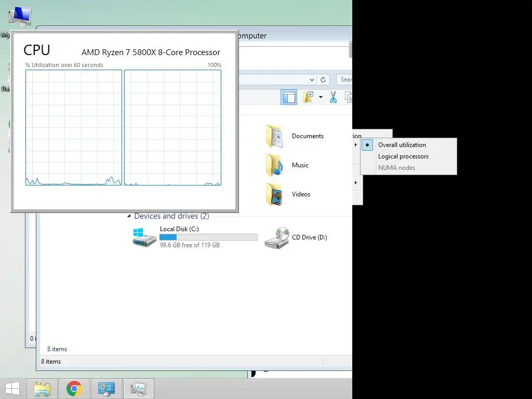Image resolution: width=532 pixels, height=399 pixels.
Task: Click left CPU utilization graph
Action: click(x=74, y=128)
